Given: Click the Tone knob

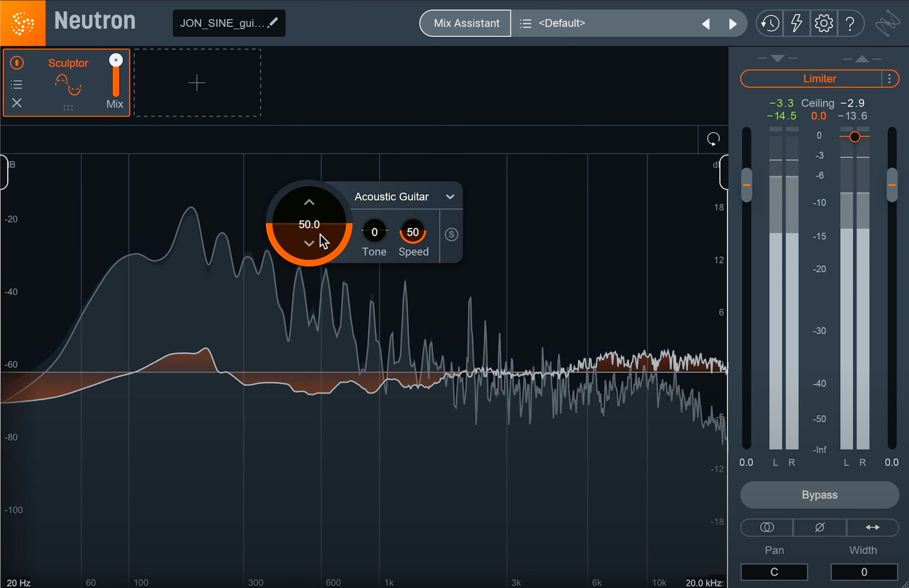Looking at the screenshot, I should pyautogui.click(x=374, y=232).
